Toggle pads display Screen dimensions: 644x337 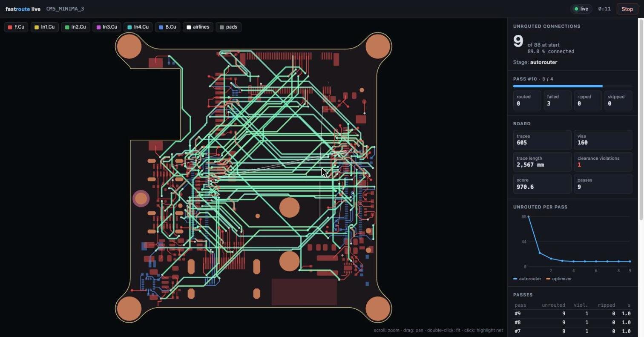[x=228, y=27]
